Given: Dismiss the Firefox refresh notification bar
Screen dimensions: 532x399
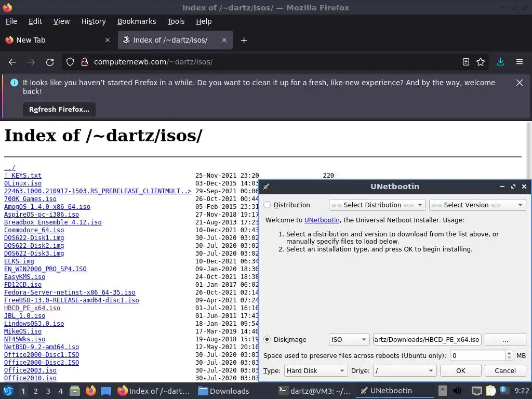Looking at the screenshot, I should [x=520, y=83].
